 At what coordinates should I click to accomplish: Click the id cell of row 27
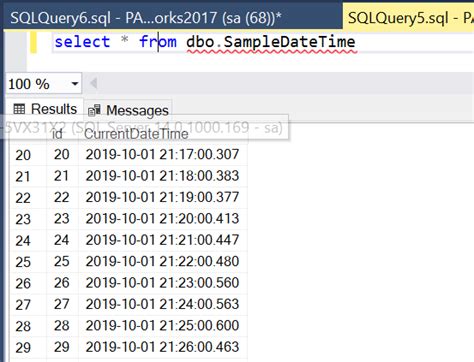[62, 304]
